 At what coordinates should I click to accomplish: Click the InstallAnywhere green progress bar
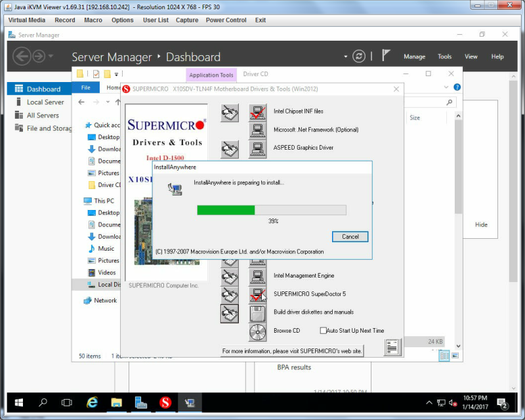(272, 210)
